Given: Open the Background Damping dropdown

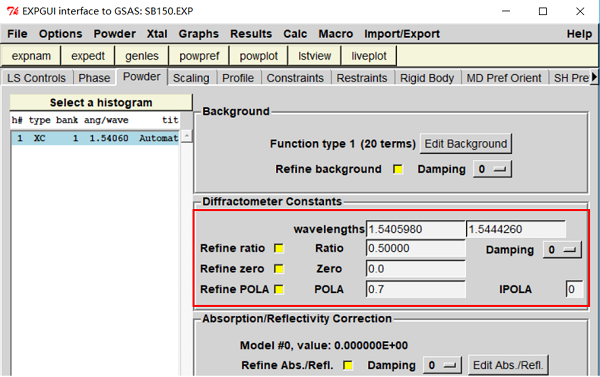Looking at the screenshot, I should [492, 169].
